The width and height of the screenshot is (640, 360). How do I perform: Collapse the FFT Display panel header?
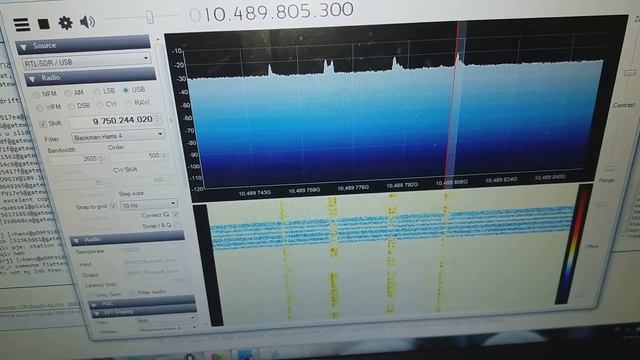click(x=144, y=312)
